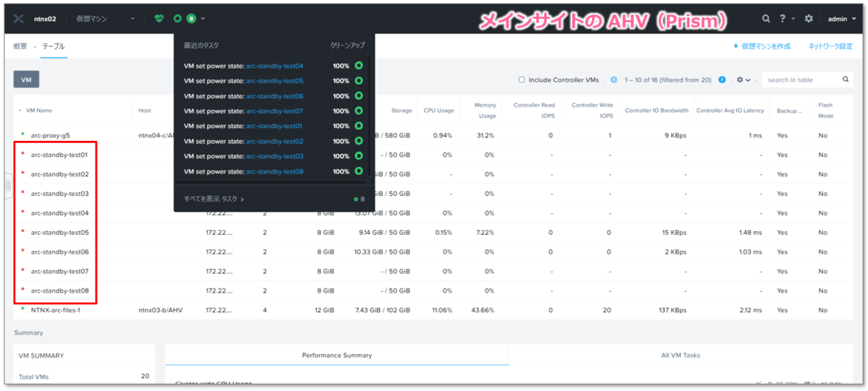Screen dimensions: 868x391
Task: Open the admin user dropdown
Action: [842, 18]
